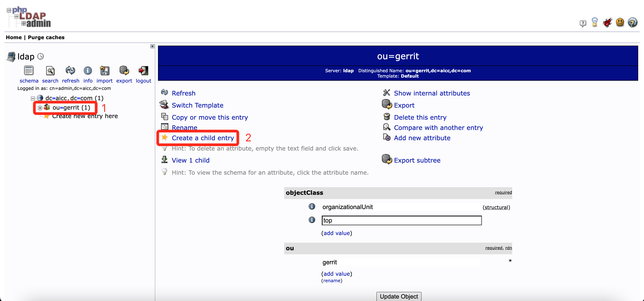Click the Update Object button

399,296
